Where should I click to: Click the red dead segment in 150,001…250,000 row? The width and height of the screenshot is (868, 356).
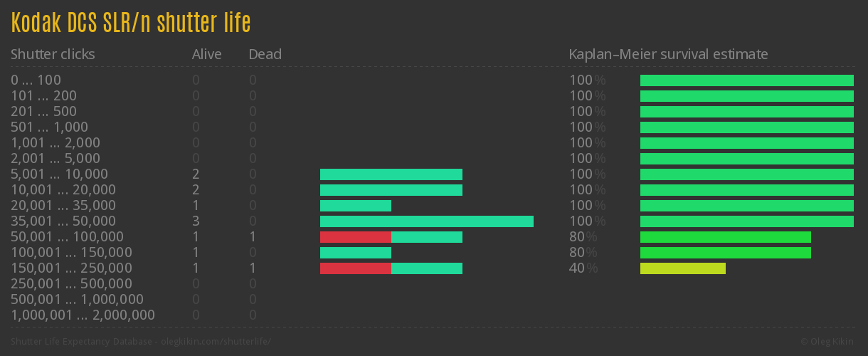(355, 268)
